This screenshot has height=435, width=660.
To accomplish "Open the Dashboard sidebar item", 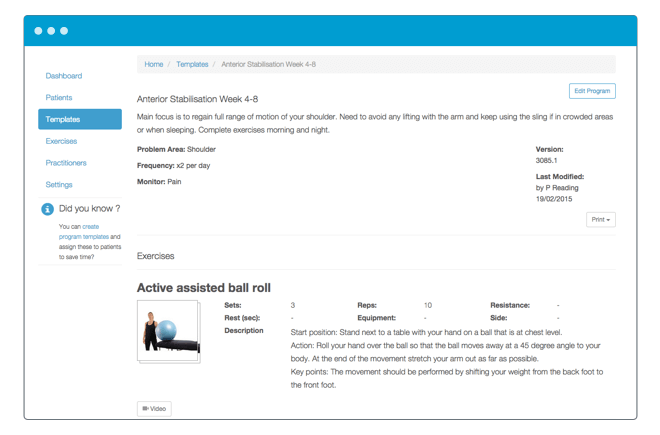I will [64, 76].
